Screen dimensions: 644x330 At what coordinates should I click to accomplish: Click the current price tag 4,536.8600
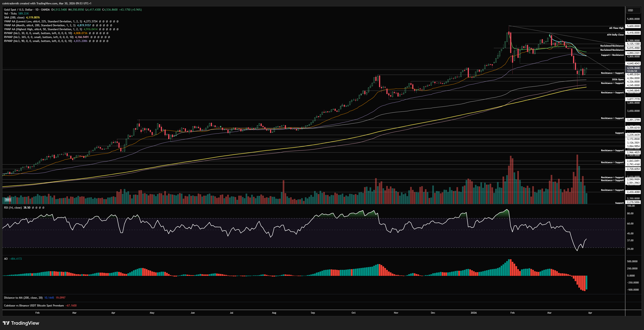(x=633, y=68)
